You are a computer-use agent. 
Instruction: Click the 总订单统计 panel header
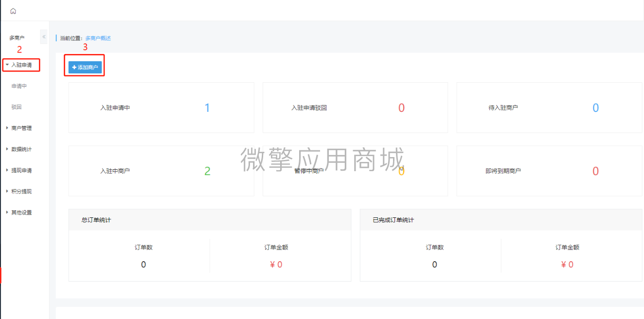click(x=210, y=220)
